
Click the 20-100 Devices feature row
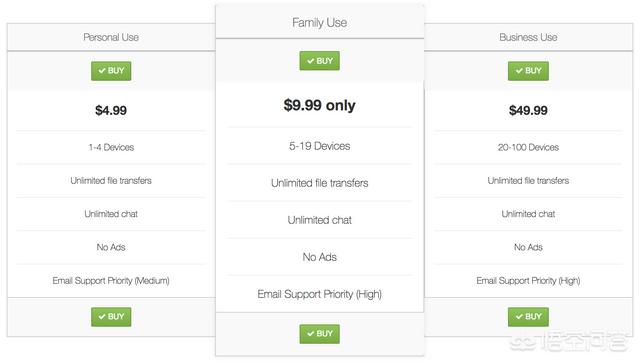click(x=528, y=147)
